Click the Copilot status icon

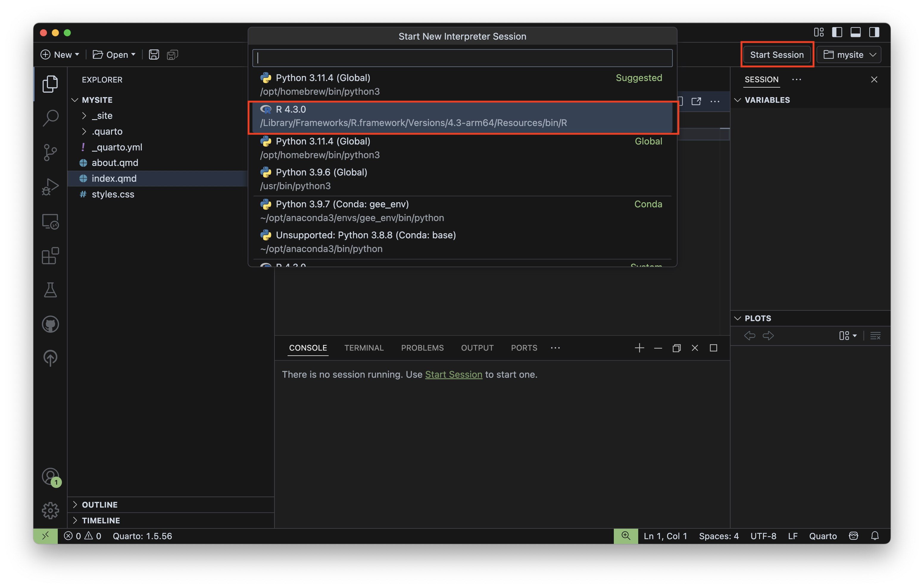click(853, 536)
